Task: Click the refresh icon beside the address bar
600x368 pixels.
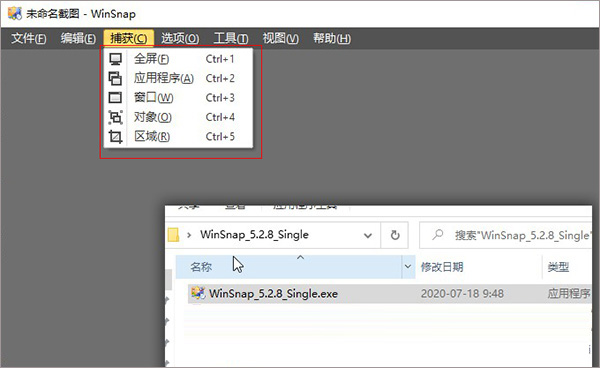Action: 395,235
